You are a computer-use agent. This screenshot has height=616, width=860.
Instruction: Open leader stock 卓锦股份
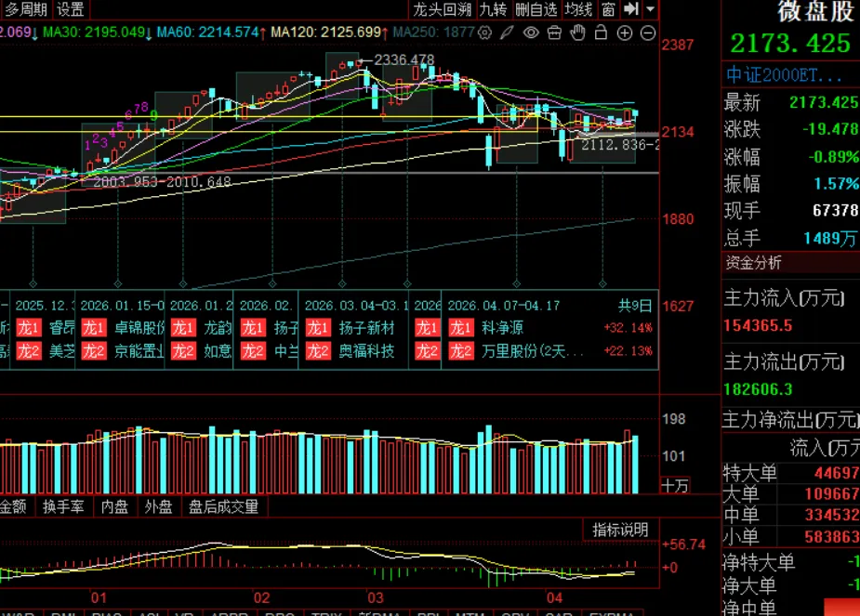(x=139, y=328)
